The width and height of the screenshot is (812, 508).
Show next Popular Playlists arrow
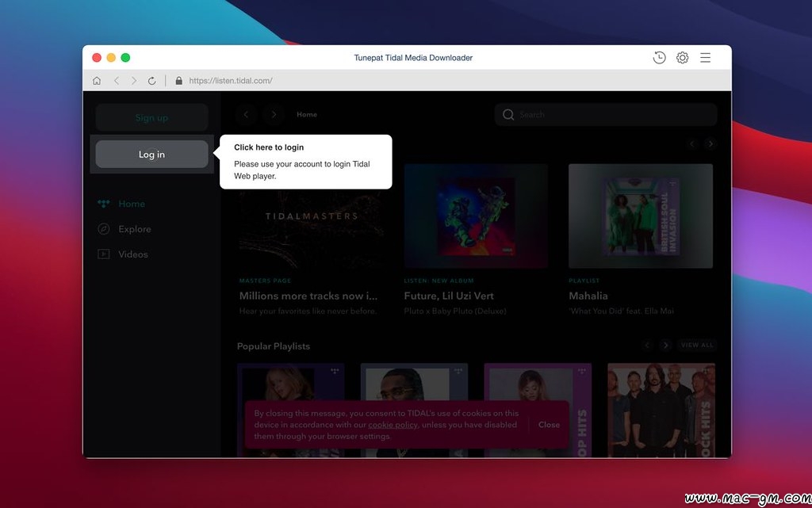point(665,345)
